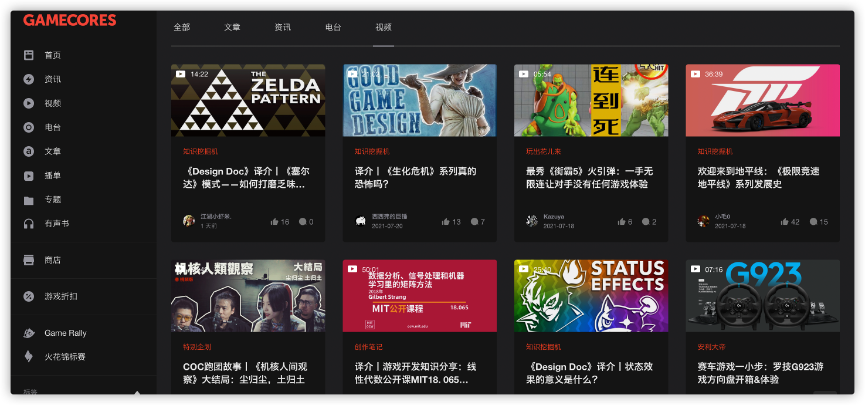Open comment icon showing 15 comments
866x406 pixels.
pyautogui.click(x=814, y=222)
